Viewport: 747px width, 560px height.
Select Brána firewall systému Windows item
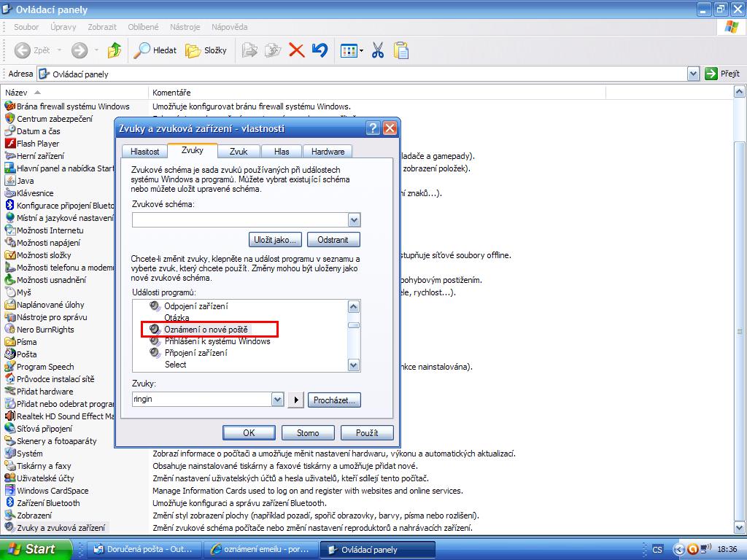tap(67, 106)
